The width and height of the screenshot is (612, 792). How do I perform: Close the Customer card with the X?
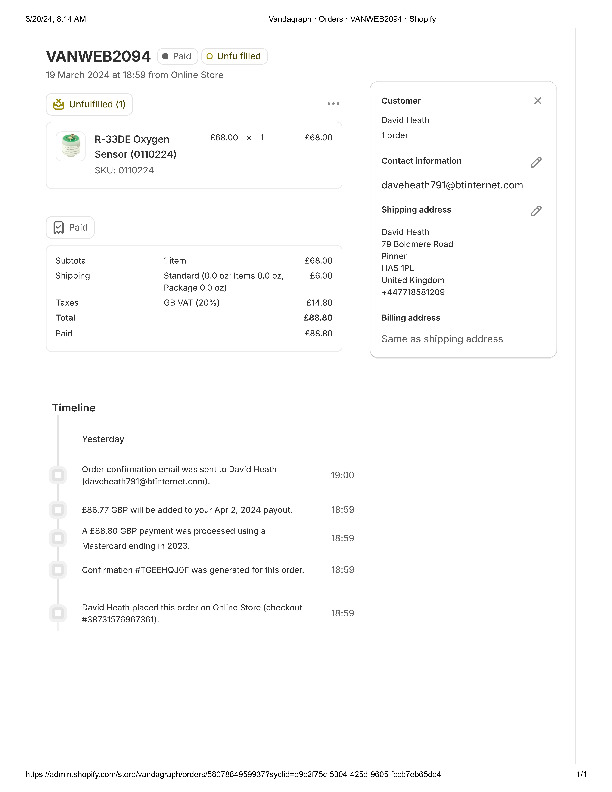[538, 101]
